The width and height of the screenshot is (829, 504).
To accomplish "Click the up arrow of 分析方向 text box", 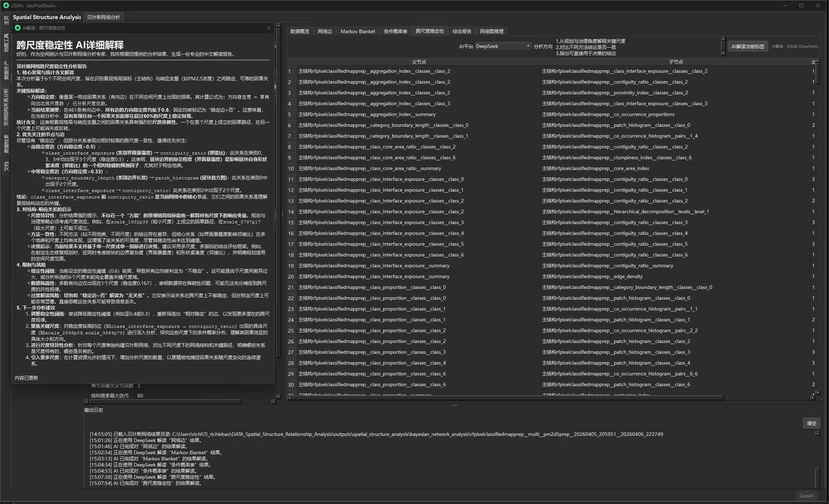I will click(x=723, y=39).
